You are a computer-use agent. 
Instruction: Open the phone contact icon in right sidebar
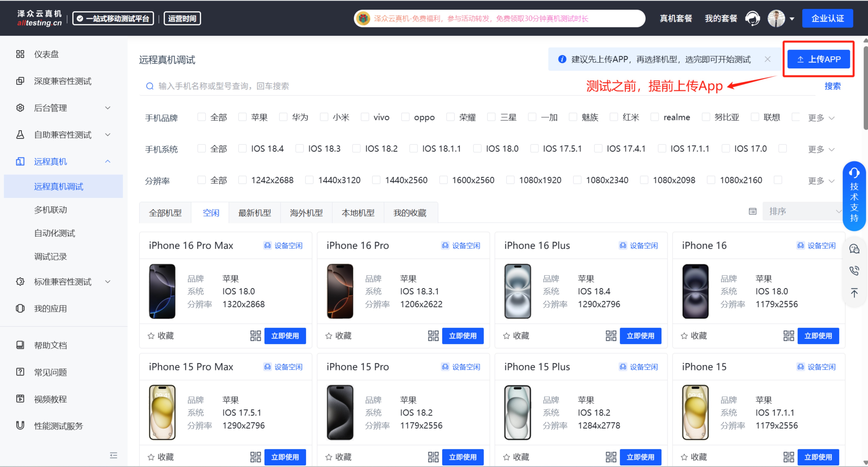click(x=854, y=271)
